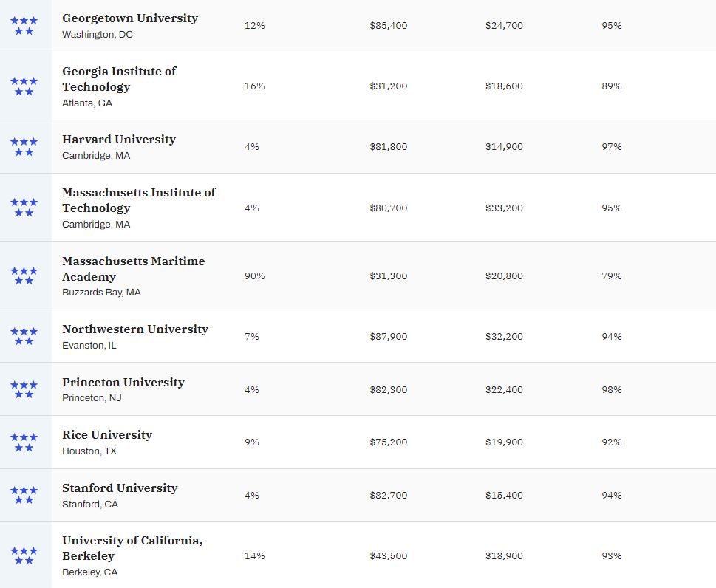Click the stars next to Massachusetts Maritime Academy
The height and width of the screenshot is (588, 716).
(x=24, y=276)
